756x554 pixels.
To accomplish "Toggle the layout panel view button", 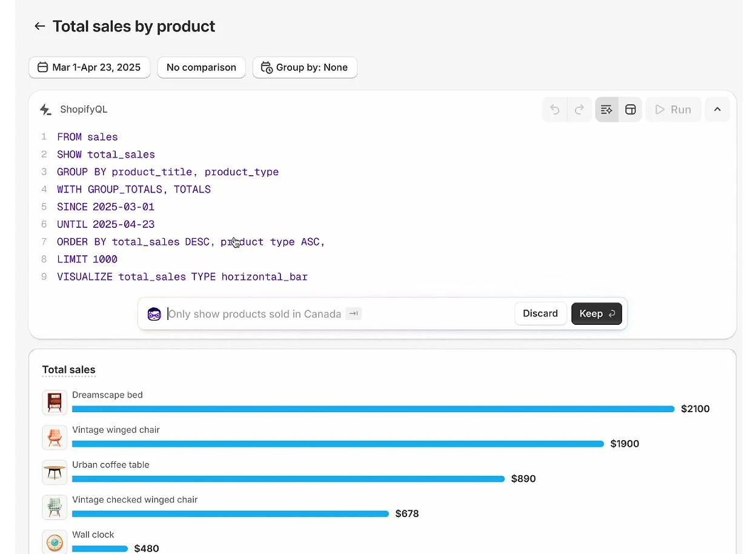I will pos(631,110).
